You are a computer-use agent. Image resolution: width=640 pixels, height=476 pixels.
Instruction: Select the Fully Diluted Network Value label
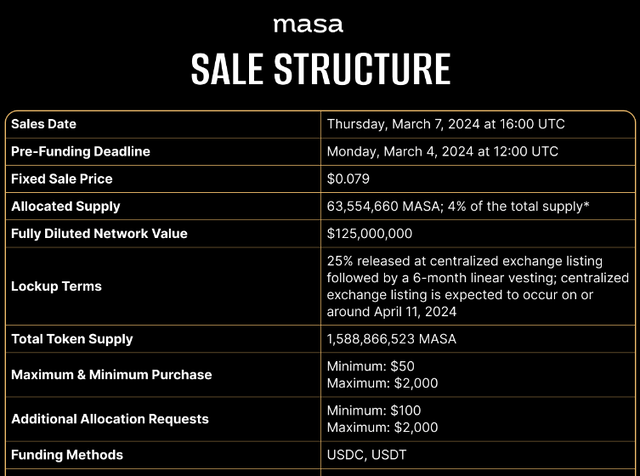[99, 233]
